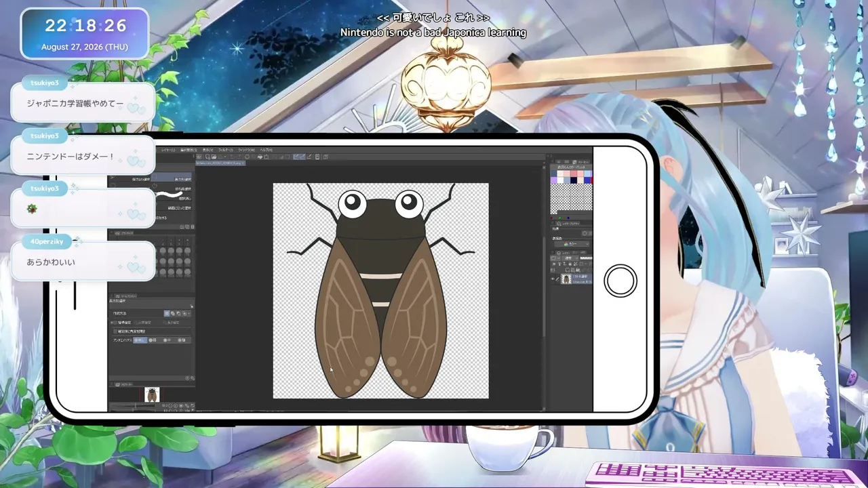Screen dimensions: 868x488
Task: Open sub tool detail via the wrench icon
Action: [193, 378]
